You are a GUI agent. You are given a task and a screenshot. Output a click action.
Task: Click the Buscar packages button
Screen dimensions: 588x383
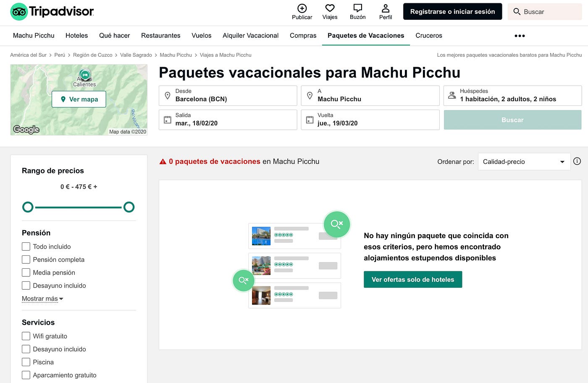(x=512, y=120)
